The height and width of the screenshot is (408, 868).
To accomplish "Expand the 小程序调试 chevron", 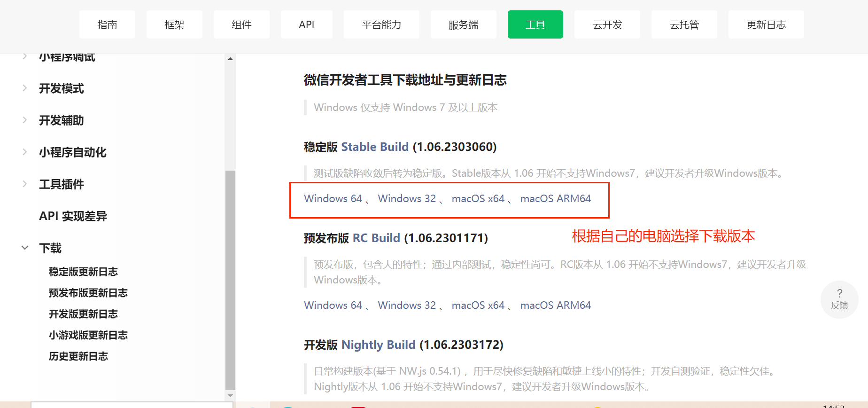I will pyautogui.click(x=25, y=56).
